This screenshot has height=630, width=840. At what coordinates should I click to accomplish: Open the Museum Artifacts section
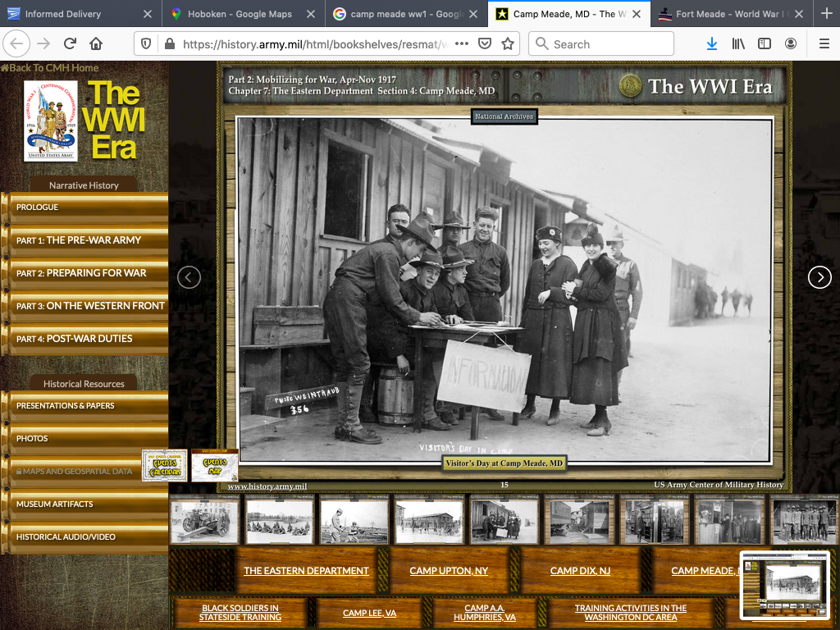(x=55, y=504)
